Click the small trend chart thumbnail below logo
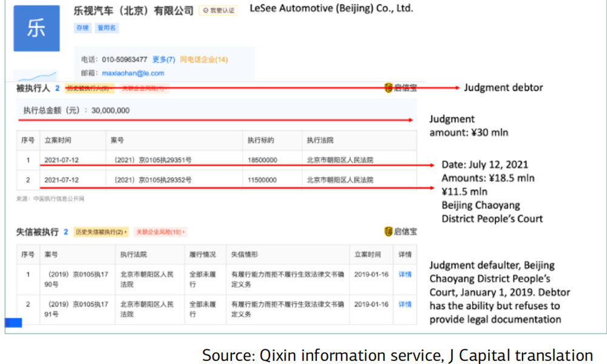 [x=35, y=76]
